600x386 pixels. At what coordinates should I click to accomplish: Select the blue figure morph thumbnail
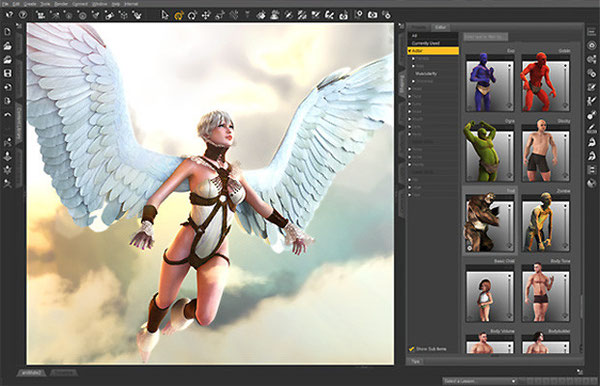(490, 83)
